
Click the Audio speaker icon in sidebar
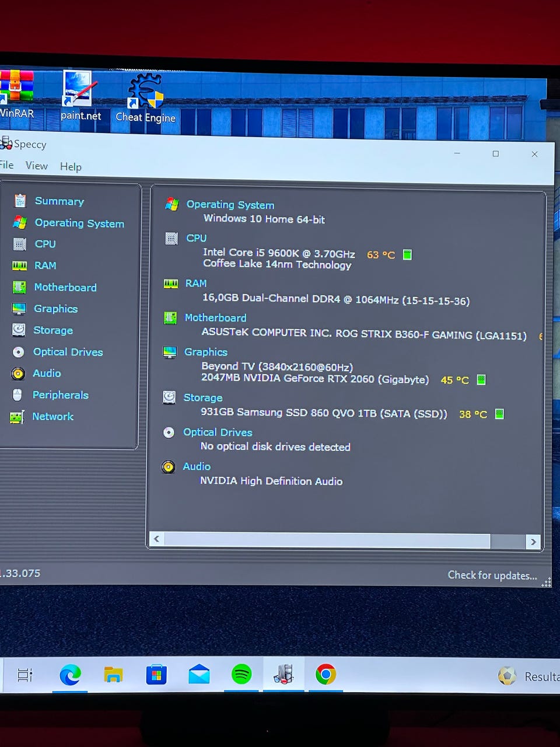click(18, 373)
